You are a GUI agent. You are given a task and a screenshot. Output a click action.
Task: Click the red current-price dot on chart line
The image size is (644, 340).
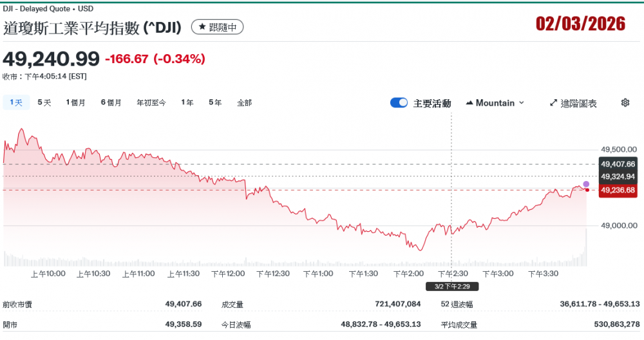point(587,190)
